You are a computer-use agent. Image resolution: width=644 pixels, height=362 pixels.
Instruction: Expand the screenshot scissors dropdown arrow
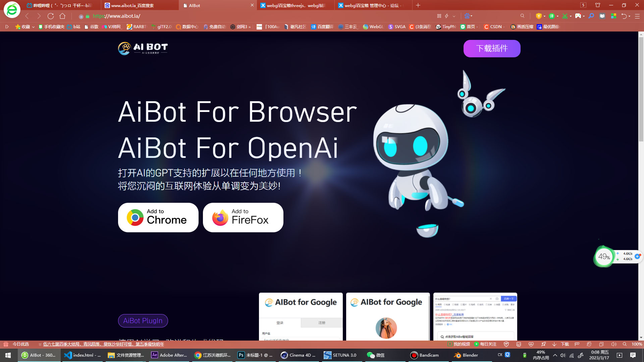tap(571, 16)
